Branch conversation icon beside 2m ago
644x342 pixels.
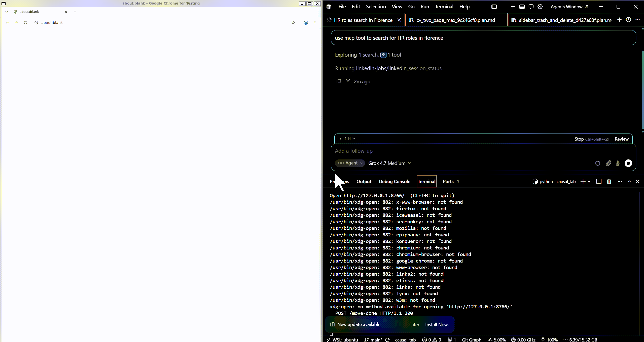(x=348, y=81)
